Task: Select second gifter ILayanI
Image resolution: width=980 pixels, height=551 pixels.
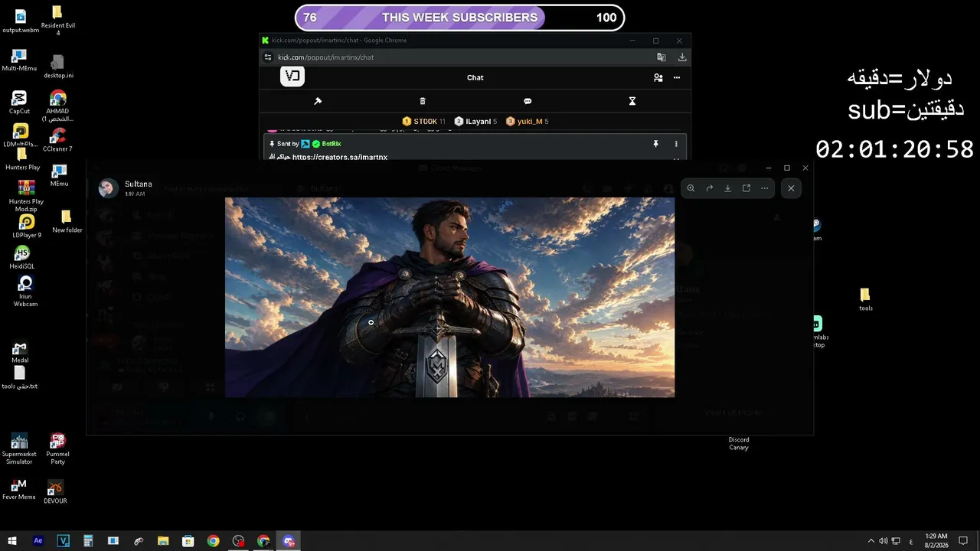Action: point(475,122)
